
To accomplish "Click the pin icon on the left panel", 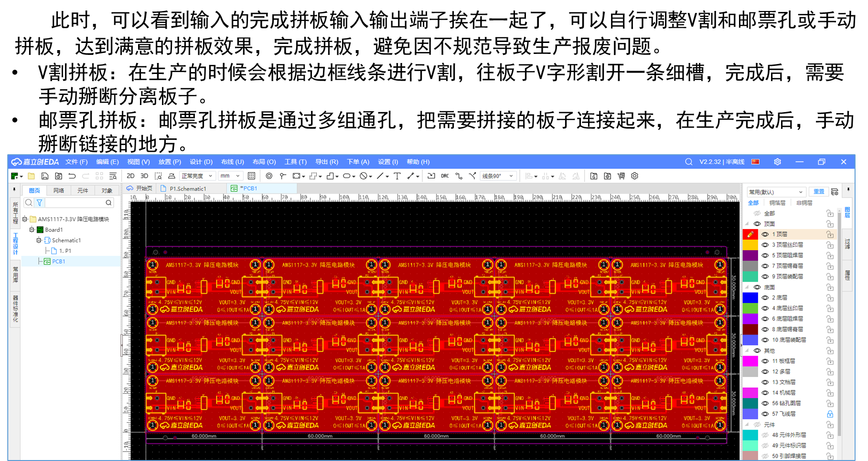I will pyautogui.click(x=14, y=189).
